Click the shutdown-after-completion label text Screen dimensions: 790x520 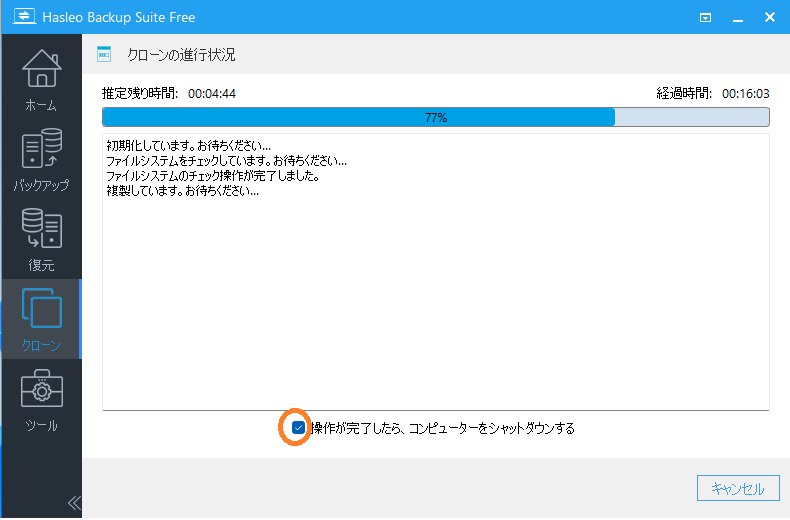[x=443, y=428]
